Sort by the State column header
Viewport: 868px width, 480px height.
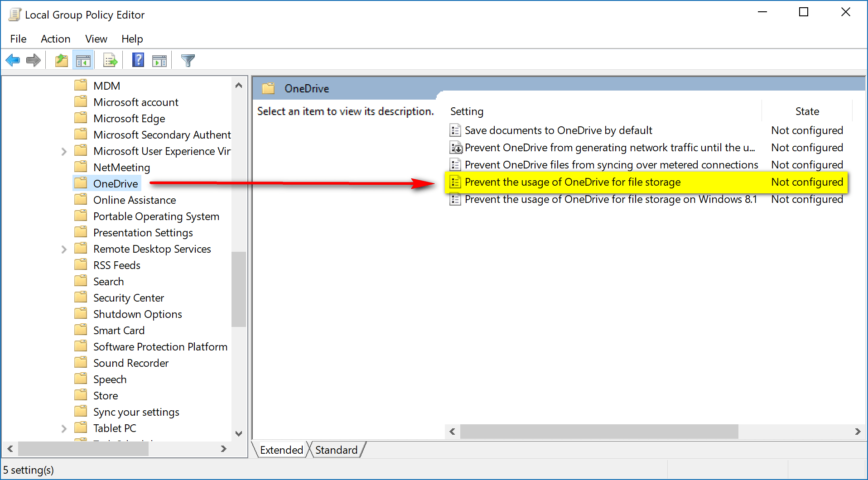(807, 111)
